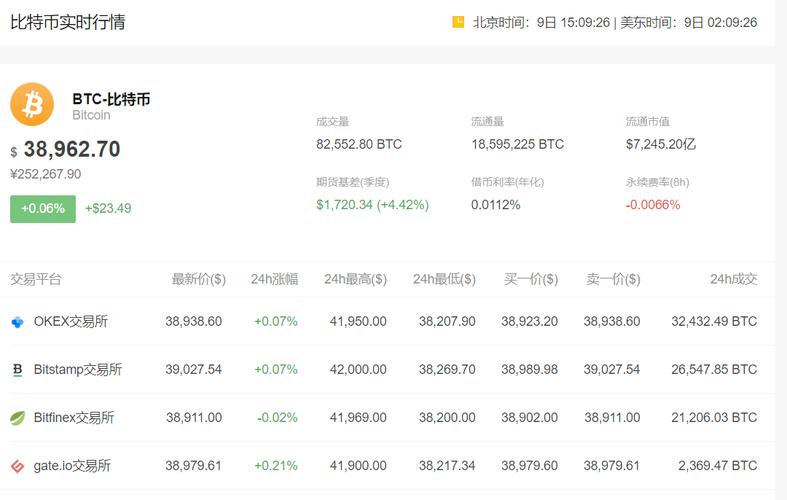The image size is (787, 500).
Task: Click Bitfinex 24h high 41,969.00
Action: [x=358, y=418]
